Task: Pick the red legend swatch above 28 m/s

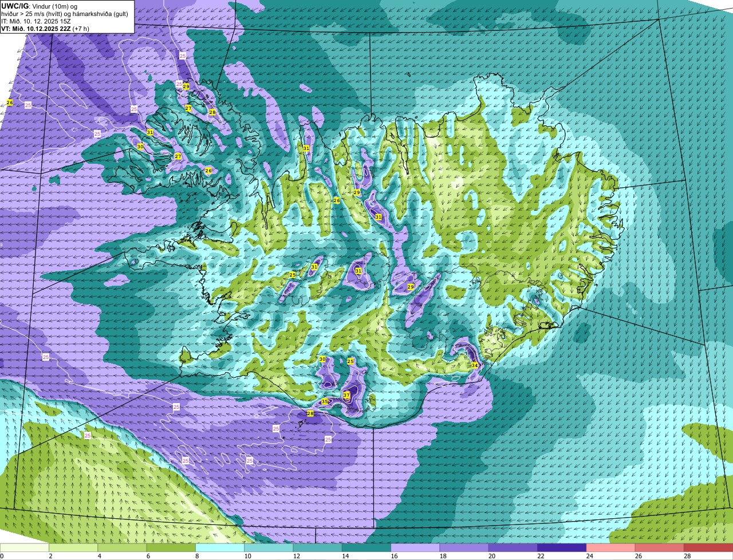Action: (x=709, y=548)
